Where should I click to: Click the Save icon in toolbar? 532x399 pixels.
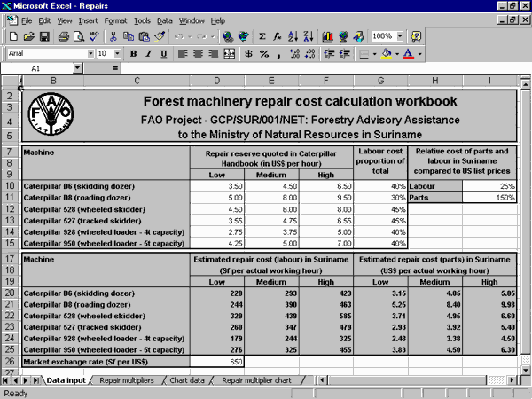tap(44, 36)
